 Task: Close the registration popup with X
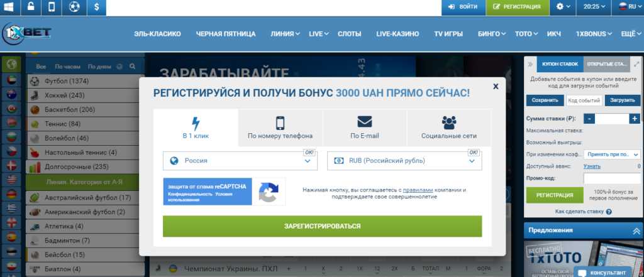[x=496, y=86]
